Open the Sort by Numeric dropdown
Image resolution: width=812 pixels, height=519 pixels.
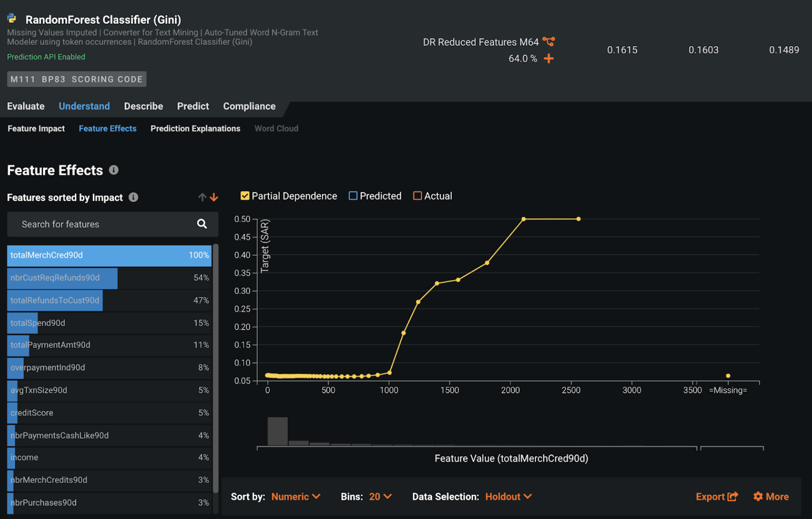tap(296, 497)
